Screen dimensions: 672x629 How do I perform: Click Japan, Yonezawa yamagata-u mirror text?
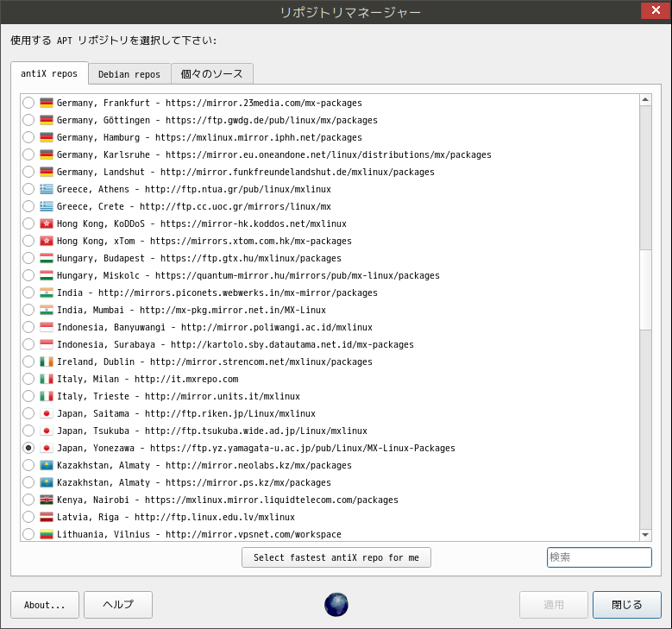pos(256,448)
